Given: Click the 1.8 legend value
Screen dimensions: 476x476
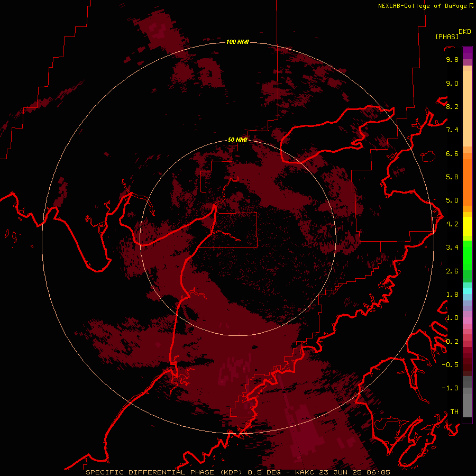Looking at the screenshot, I should tap(452, 295).
